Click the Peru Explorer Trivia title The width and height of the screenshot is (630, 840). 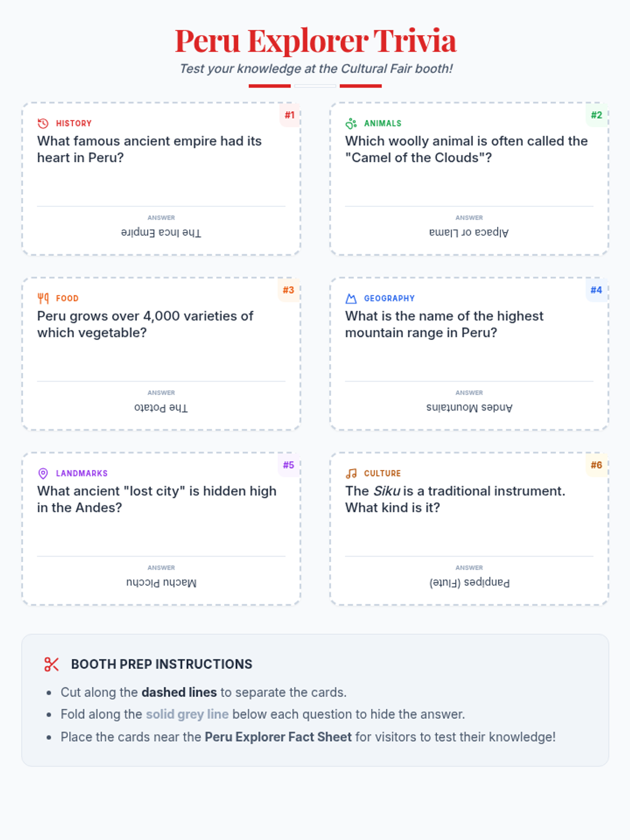(316, 40)
